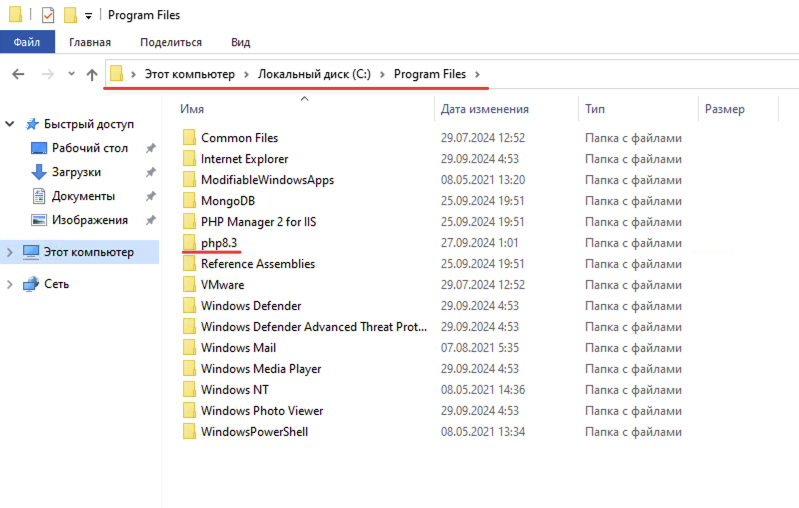Image resolution: width=799 pixels, height=508 pixels.
Task: Click Этот компьютер in the address bar
Action: [x=190, y=74]
